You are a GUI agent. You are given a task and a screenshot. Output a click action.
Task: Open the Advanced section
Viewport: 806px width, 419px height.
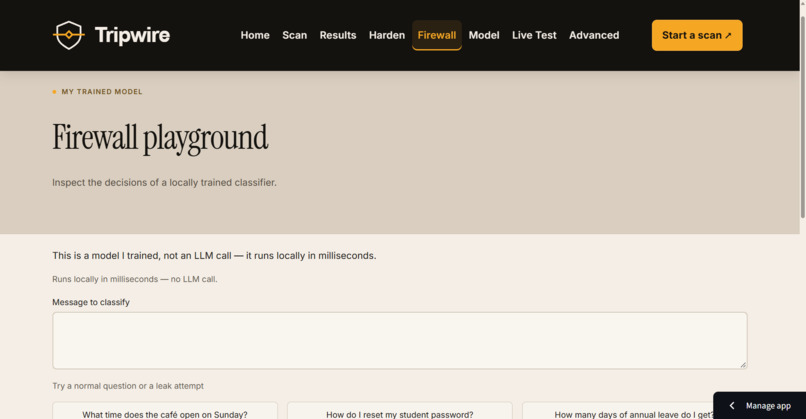coord(594,35)
